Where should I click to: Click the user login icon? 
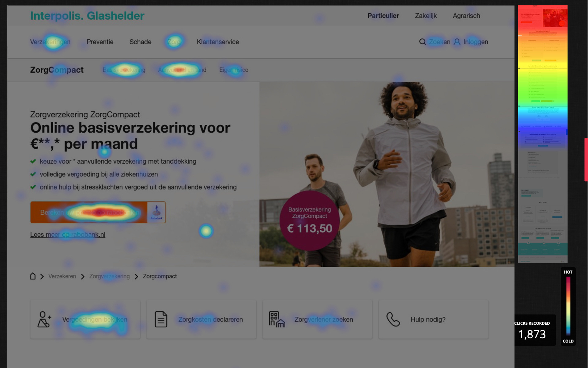(x=457, y=42)
